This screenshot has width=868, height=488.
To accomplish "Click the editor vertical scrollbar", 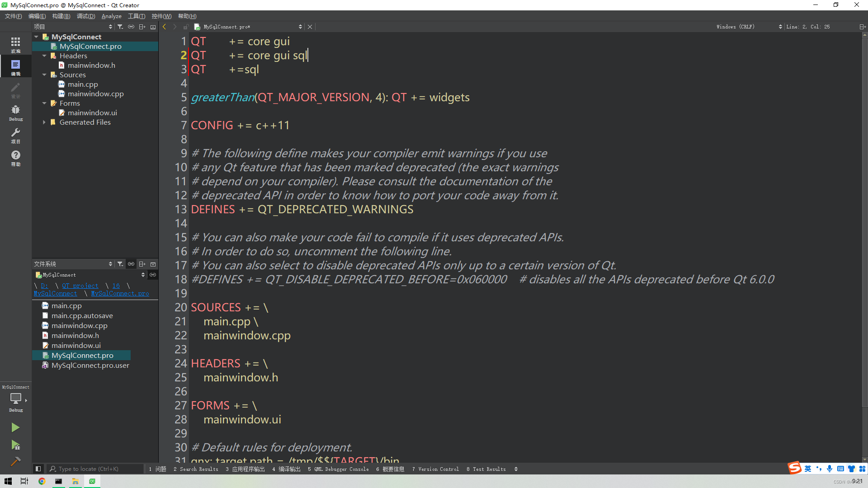I will [x=864, y=226].
